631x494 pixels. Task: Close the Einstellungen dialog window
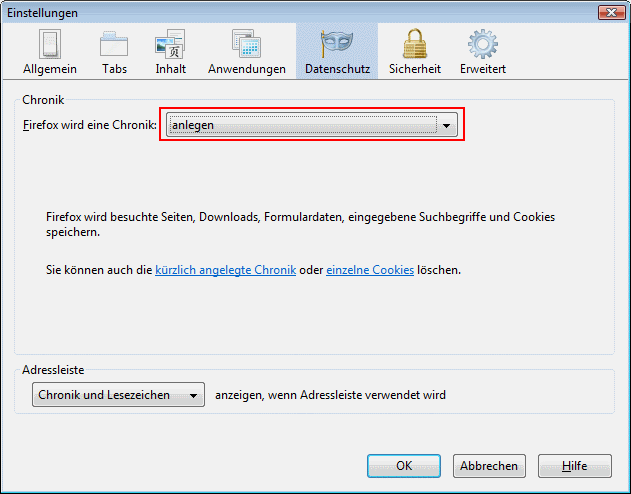click(611, 12)
